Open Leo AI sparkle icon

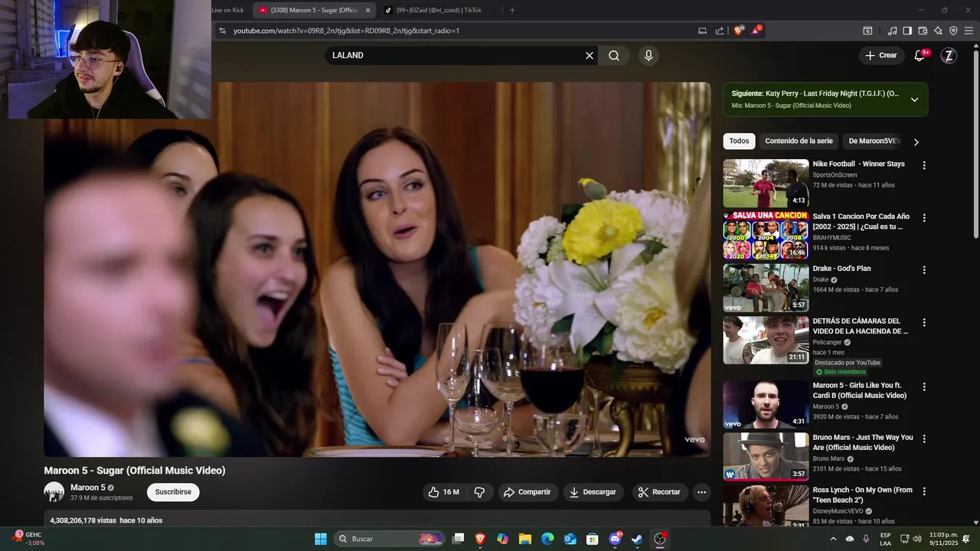pyautogui.click(x=938, y=31)
